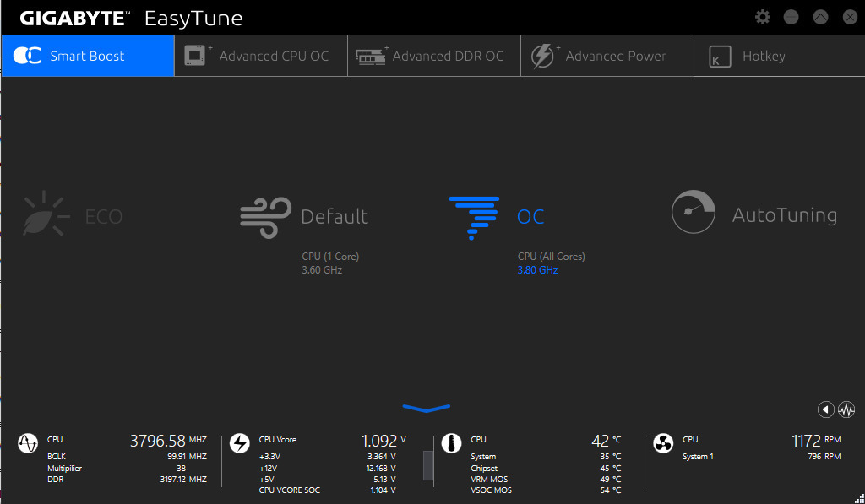Click the +3.3V label
The width and height of the screenshot is (865, 504).
click(269, 457)
